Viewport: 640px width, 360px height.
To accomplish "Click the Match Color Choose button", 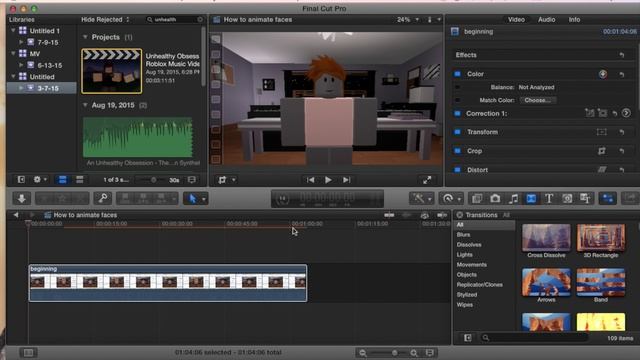I will coord(537,100).
